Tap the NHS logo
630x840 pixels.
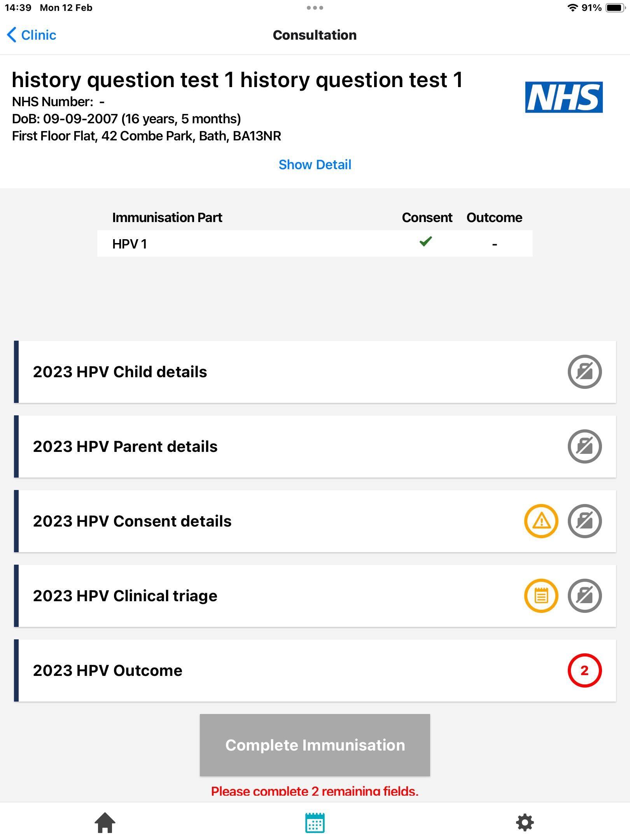(563, 97)
